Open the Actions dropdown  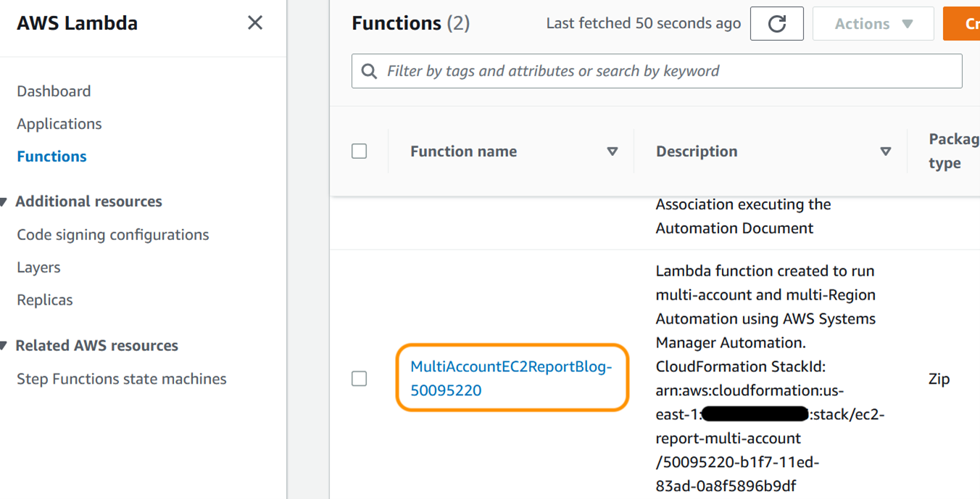[x=873, y=23]
